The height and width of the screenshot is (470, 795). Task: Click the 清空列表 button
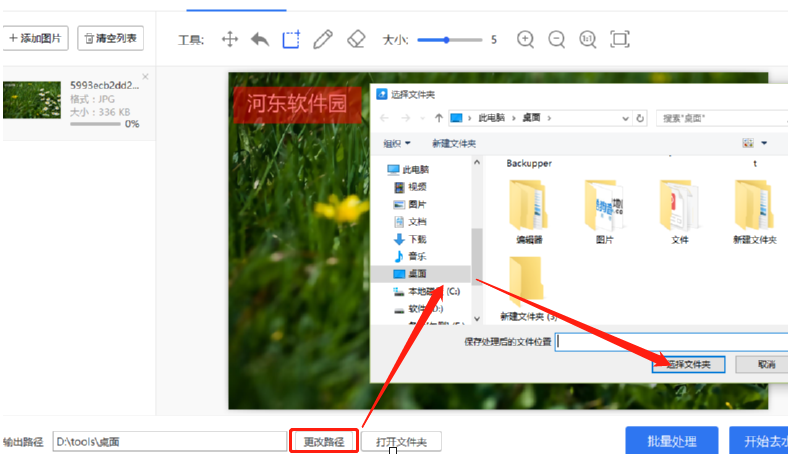point(111,39)
